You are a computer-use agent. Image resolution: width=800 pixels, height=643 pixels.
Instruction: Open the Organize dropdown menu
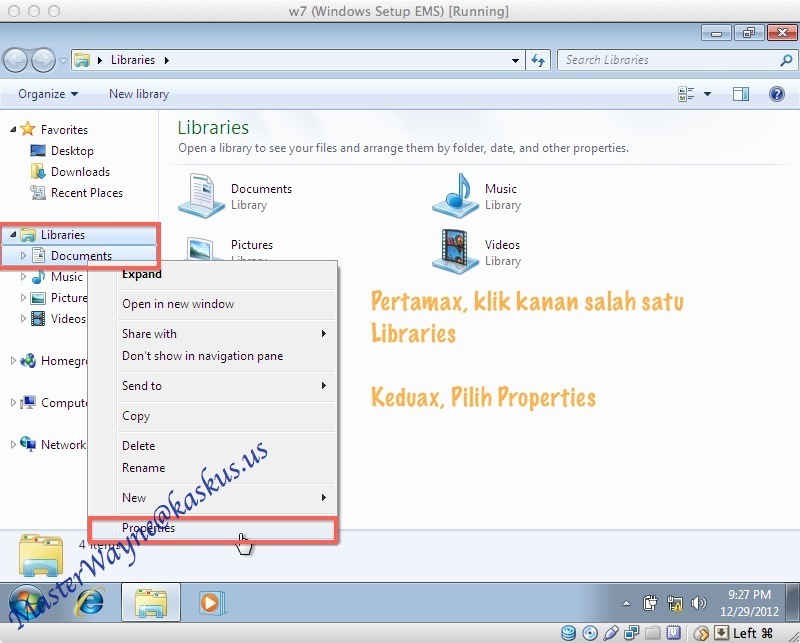point(48,94)
